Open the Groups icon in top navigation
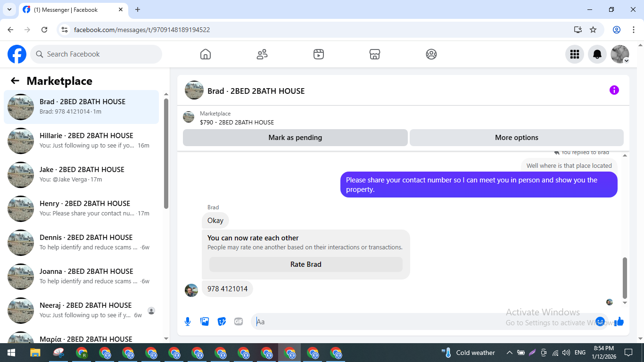The height and width of the screenshot is (362, 644). click(x=431, y=54)
